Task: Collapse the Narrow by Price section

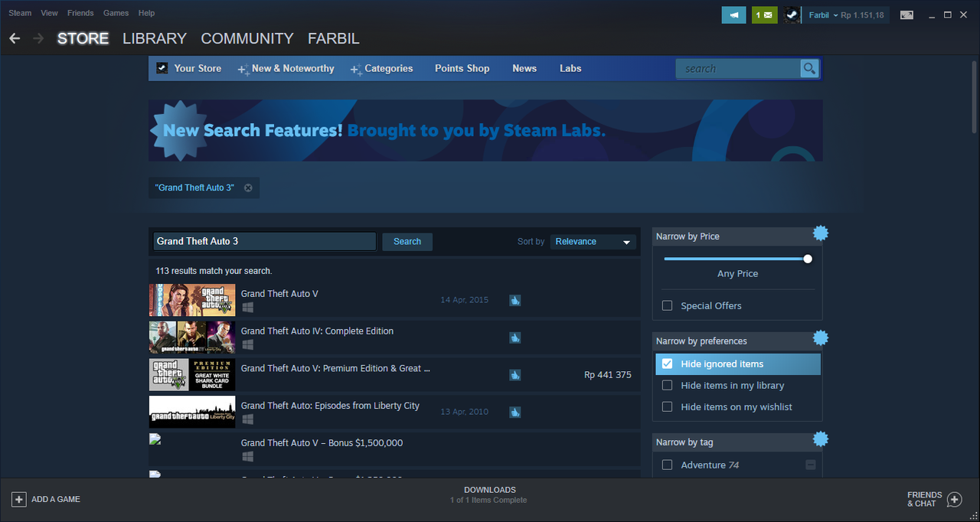Action: coord(737,237)
